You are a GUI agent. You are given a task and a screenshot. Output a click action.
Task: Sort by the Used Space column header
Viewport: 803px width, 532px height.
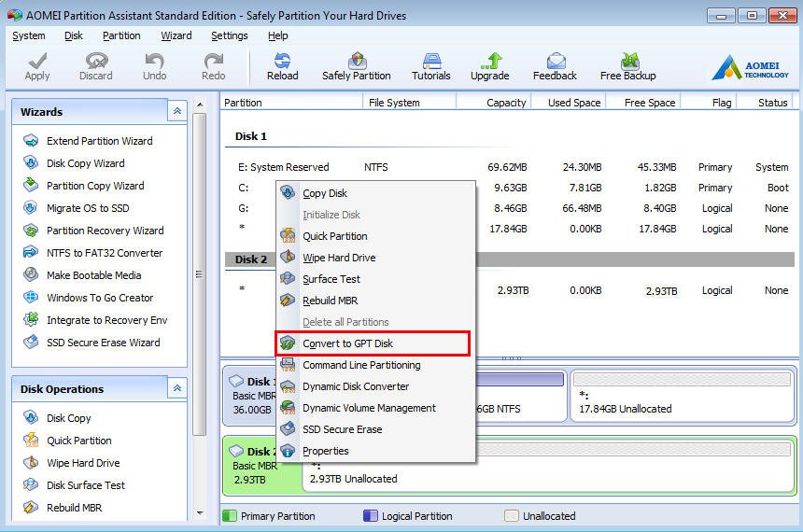point(569,103)
